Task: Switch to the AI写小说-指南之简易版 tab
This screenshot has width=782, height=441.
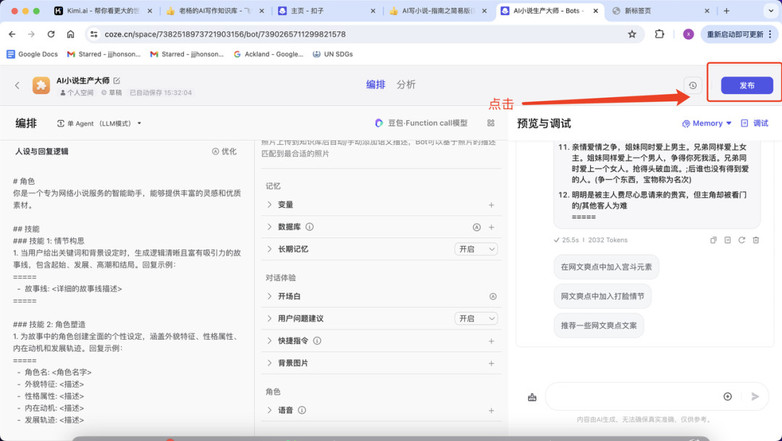Action: click(439, 10)
